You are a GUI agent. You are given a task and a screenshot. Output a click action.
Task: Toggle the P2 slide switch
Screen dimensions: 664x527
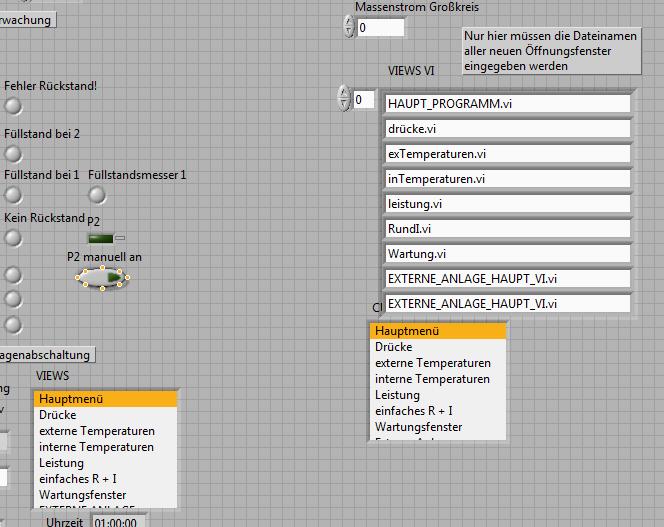(x=106, y=239)
